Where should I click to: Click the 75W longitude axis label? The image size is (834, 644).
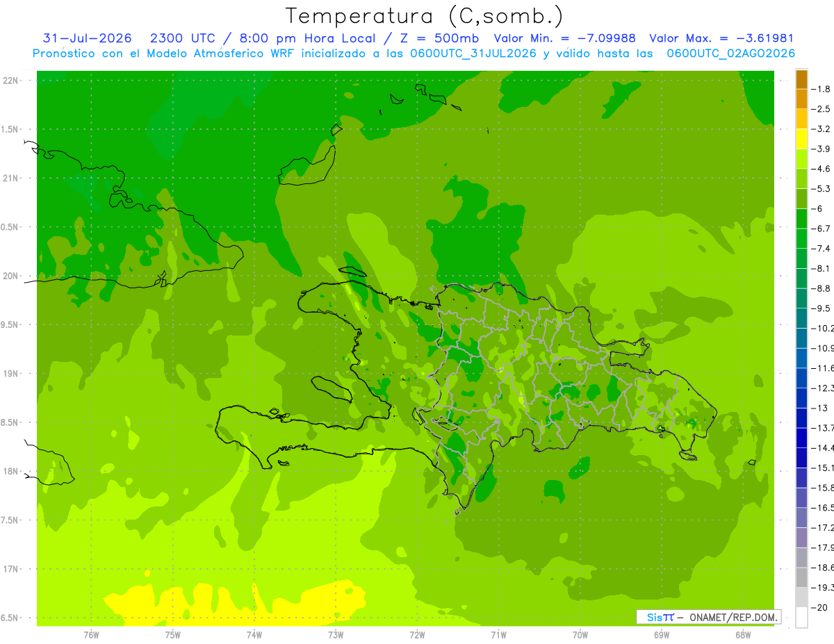172,636
